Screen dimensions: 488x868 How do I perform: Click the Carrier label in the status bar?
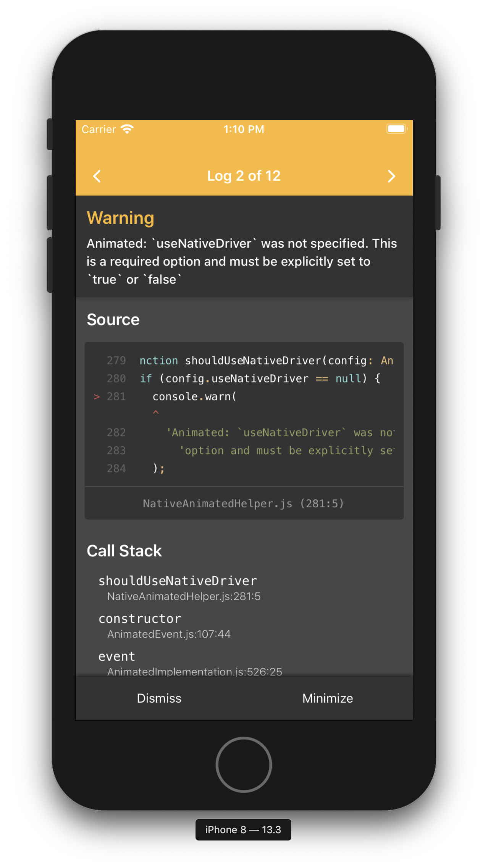[99, 129]
